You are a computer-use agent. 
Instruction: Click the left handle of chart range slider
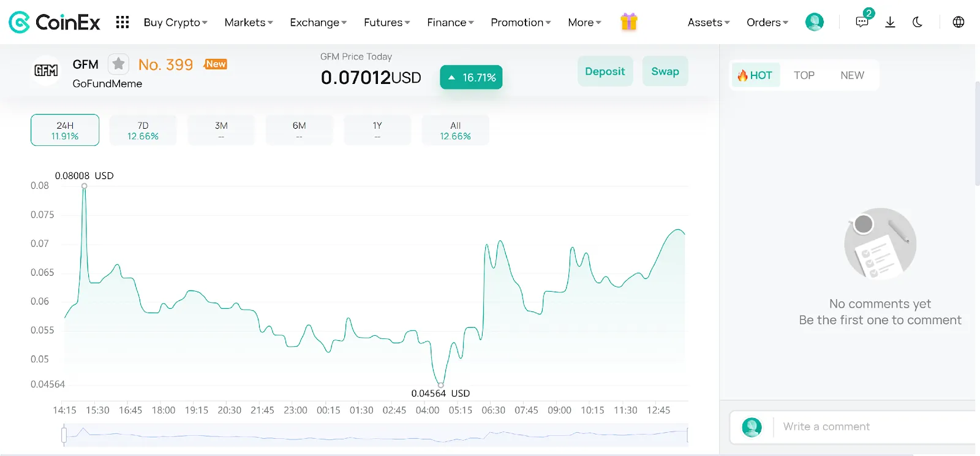pyautogui.click(x=64, y=435)
